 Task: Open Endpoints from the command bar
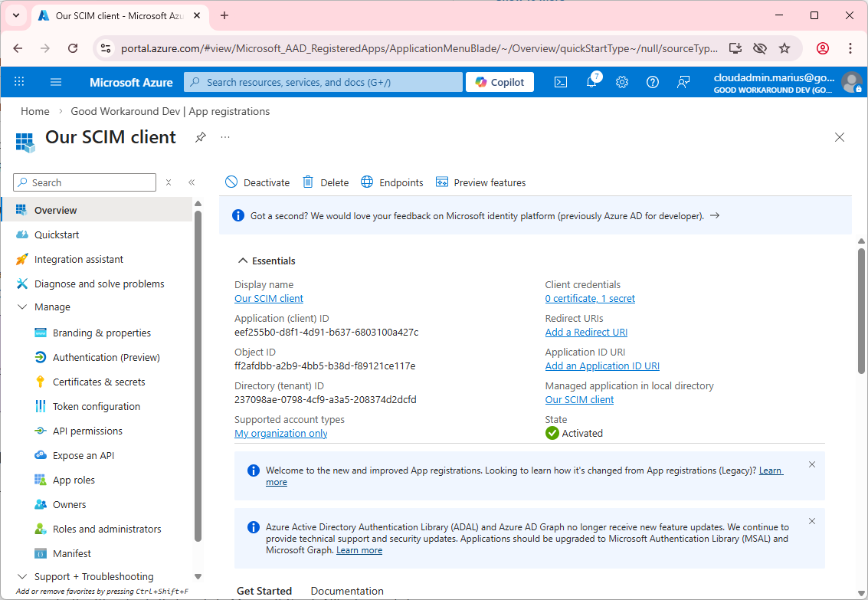point(391,182)
